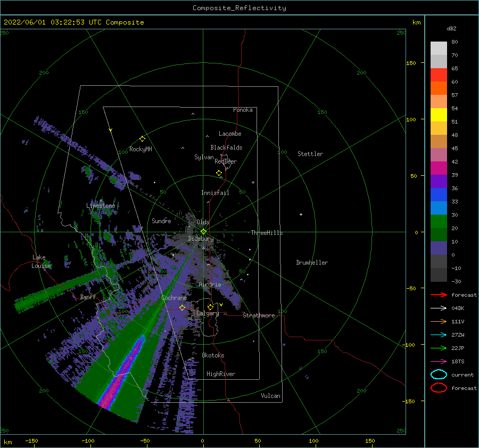Screen dimensions: 479x448
Task: Click the Didsbury label
Action: pyautogui.click(x=201, y=239)
